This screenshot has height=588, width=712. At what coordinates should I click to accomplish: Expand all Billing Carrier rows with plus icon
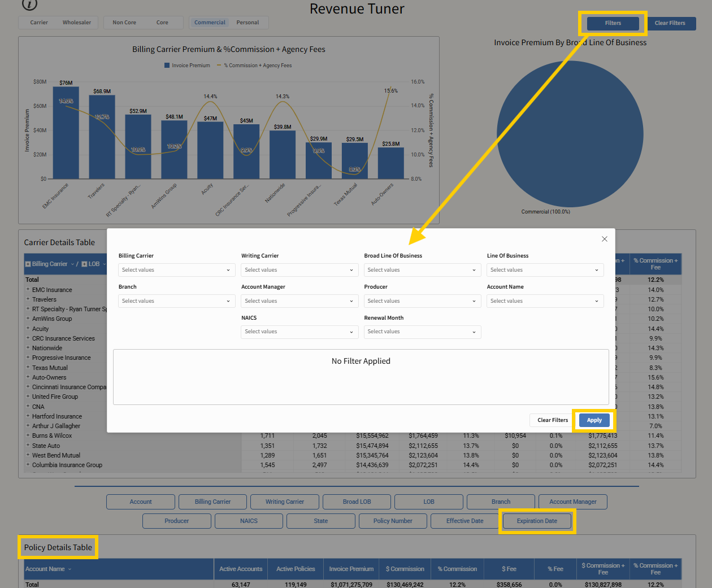click(x=28, y=264)
